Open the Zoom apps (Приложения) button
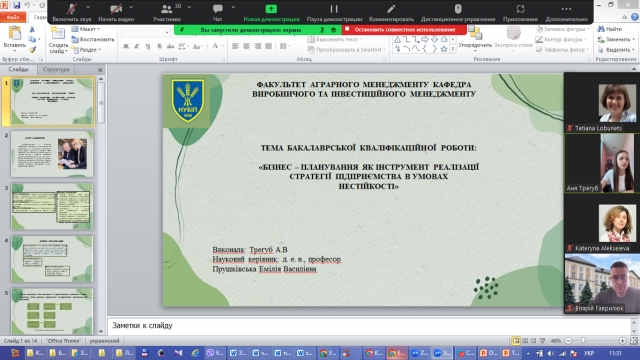Image resolution: width=640 pixels, height=360 pixels. [x=520, y=12]
